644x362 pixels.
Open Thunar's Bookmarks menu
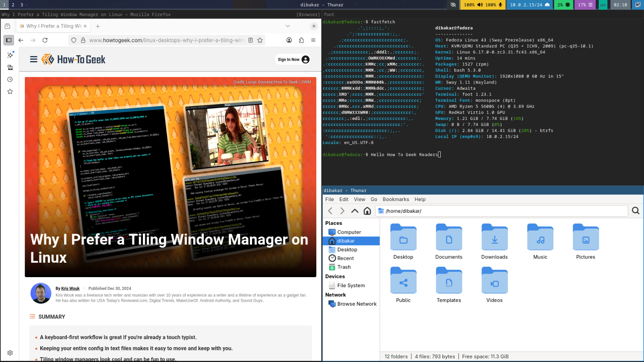click(x=396, y=199)
